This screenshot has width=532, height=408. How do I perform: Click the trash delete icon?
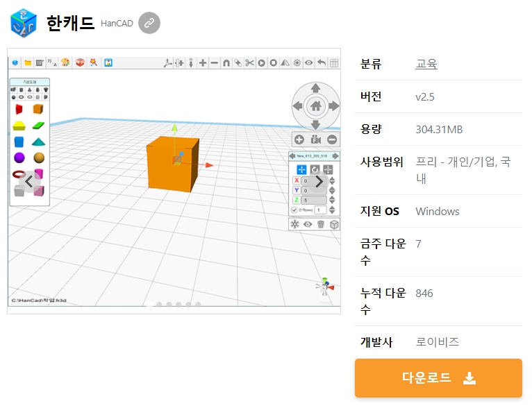coord(321,224)
